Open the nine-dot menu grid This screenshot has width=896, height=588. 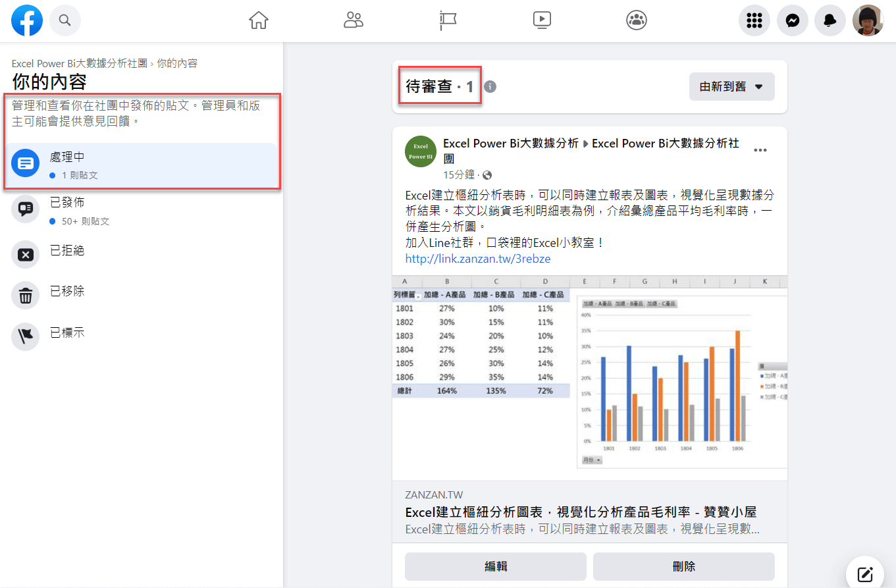pos(754,21)
